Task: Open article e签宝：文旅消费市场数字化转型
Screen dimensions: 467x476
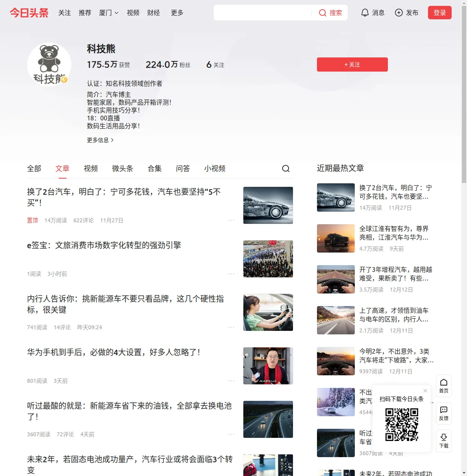Action: coord(104,245)
